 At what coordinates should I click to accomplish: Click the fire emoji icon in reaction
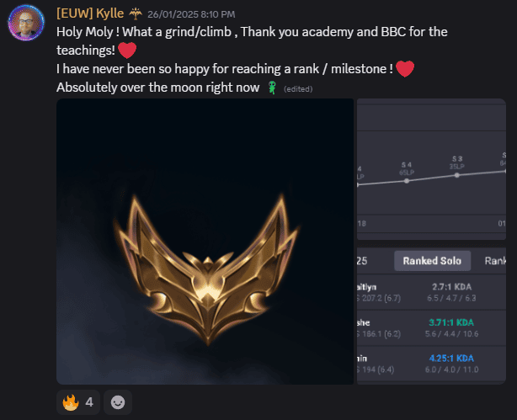(71, 402)
